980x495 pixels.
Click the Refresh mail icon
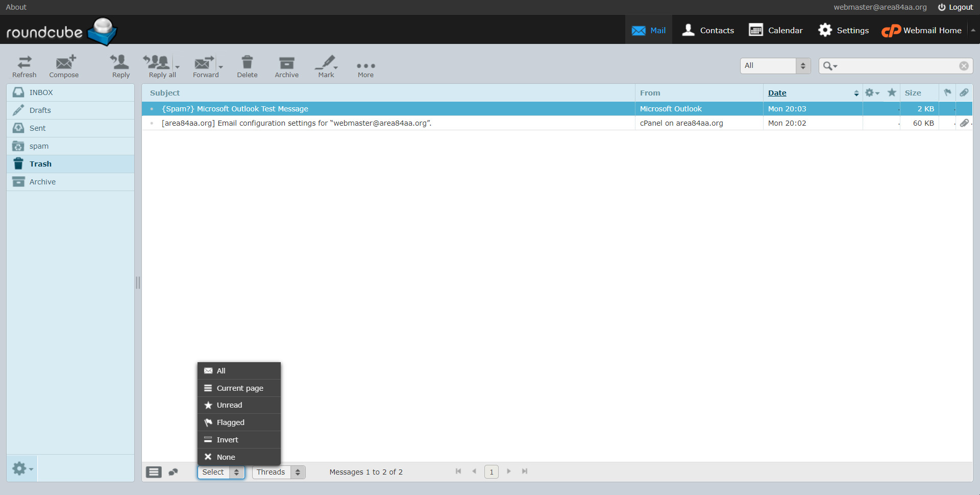point(24,66)
